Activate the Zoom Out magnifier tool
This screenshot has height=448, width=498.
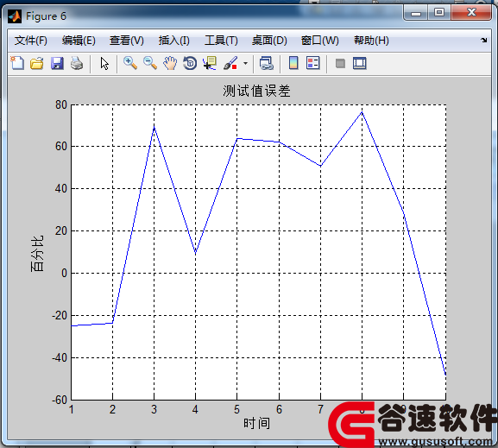[x=150, y=63]
